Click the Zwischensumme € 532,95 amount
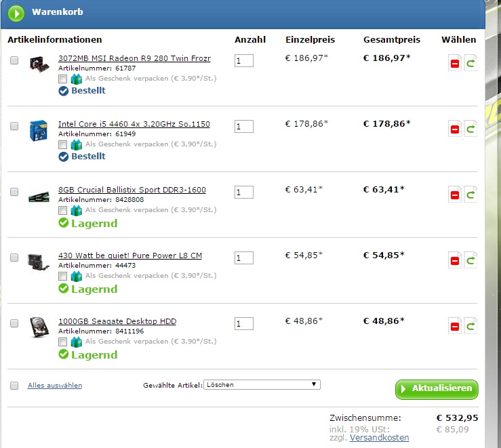The image size is (501, 448). [x=457, y=418]
